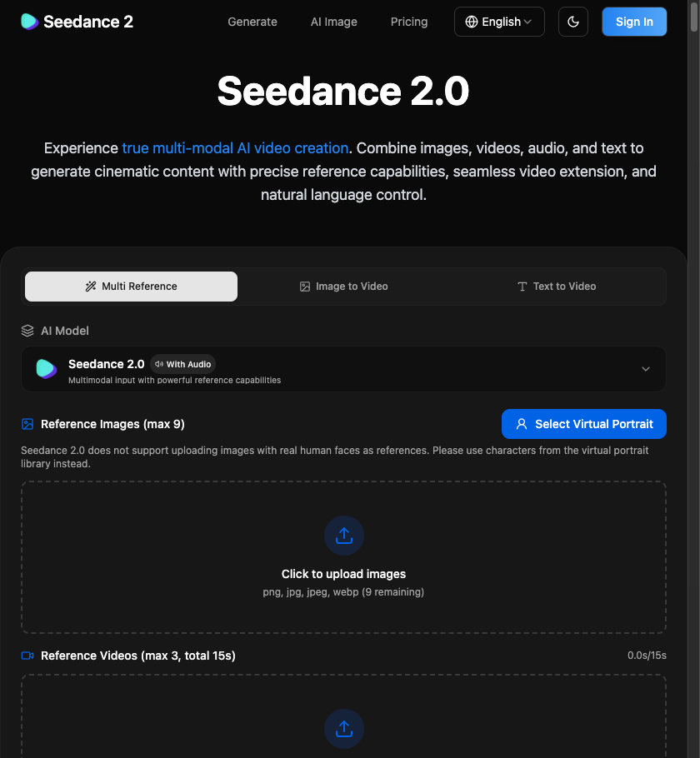Click the Reference Videos camera icon
The width and height of the screenshot is (700, 758).
coord(27,656)
